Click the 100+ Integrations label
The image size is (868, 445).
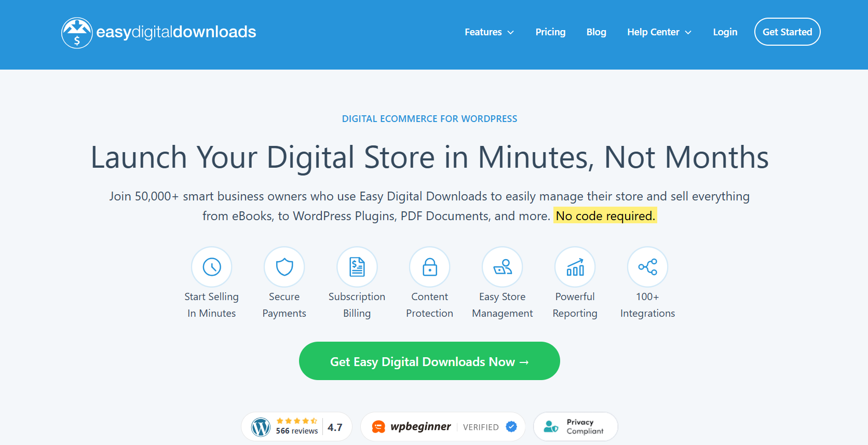[x=648, y=305]
